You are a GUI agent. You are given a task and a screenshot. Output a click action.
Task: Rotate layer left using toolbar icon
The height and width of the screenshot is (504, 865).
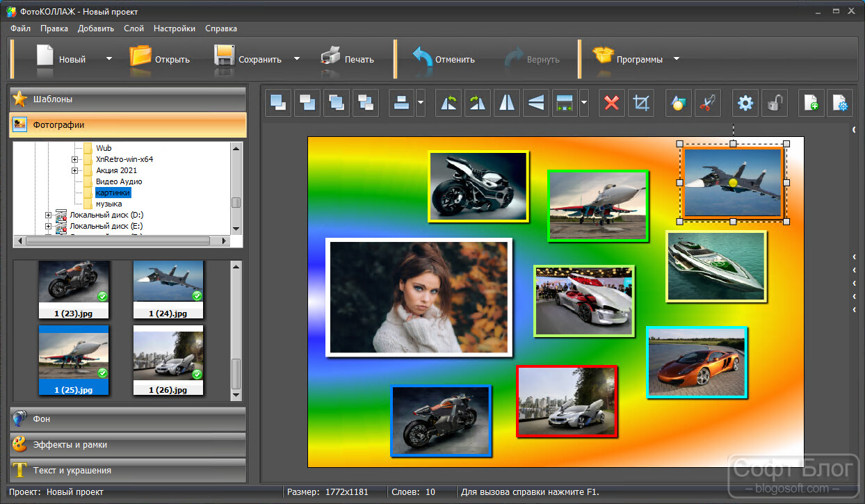pyautogui.click(x=448, y=104)
